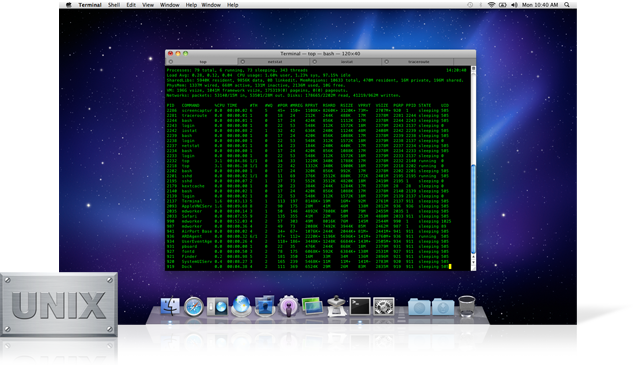Image resolution: width=633 pixels, height=365 pixels.
Task: Click the Finder process row in top
Action: coord(308,256)
